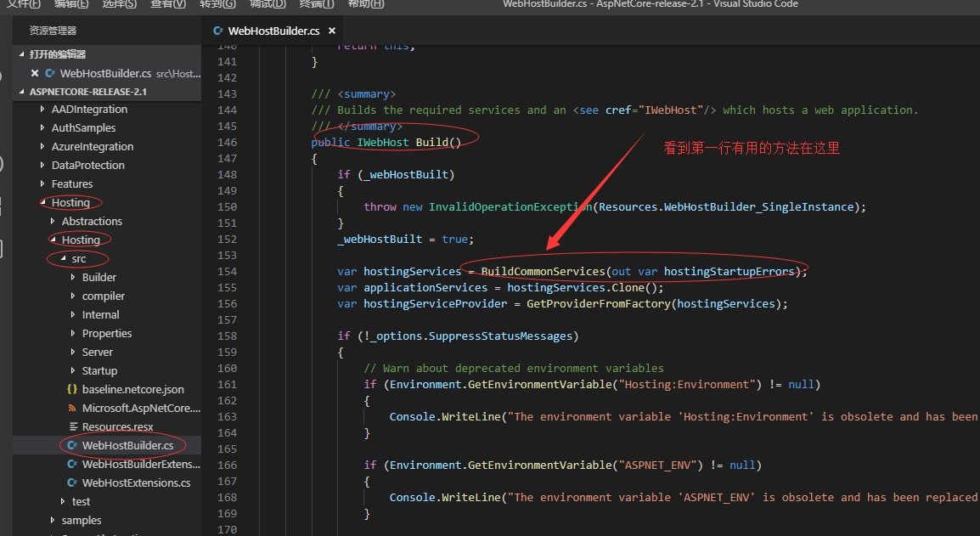Viewport: 980px width, 536px height.
Task: Click line number 158 in the gutter
Action: point(227,336)
